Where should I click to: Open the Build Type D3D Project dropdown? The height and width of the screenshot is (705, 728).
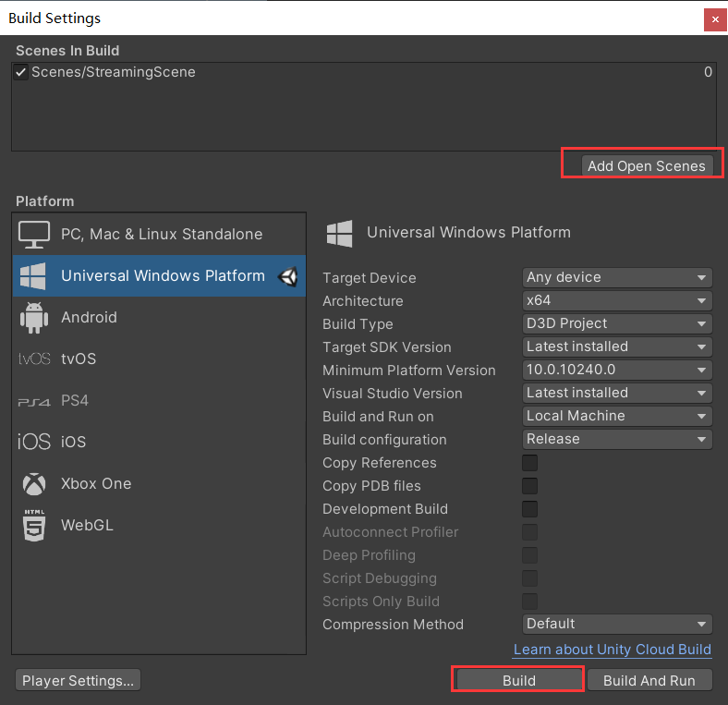[617, 323]
